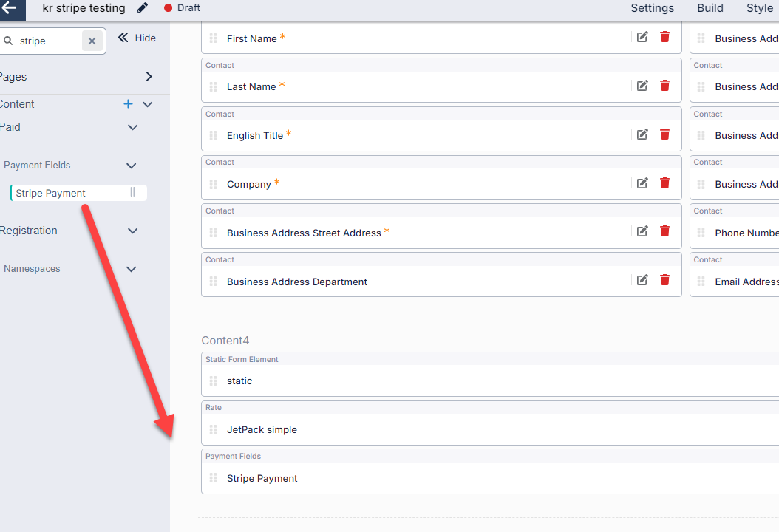779x532 pixels.
Task: Delete the Business Address Department field
Action: (664, 280)
